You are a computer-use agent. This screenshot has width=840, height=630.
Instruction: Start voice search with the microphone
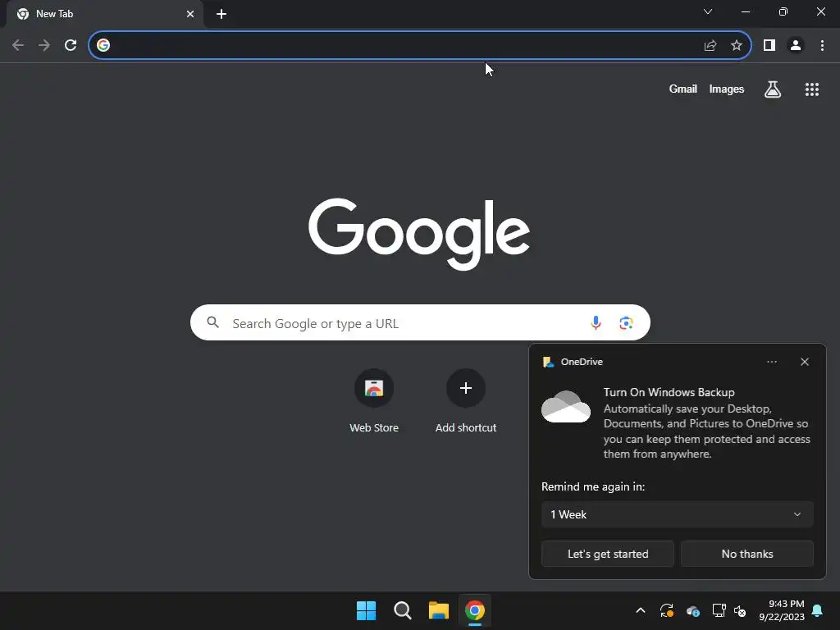coord(596,322)
